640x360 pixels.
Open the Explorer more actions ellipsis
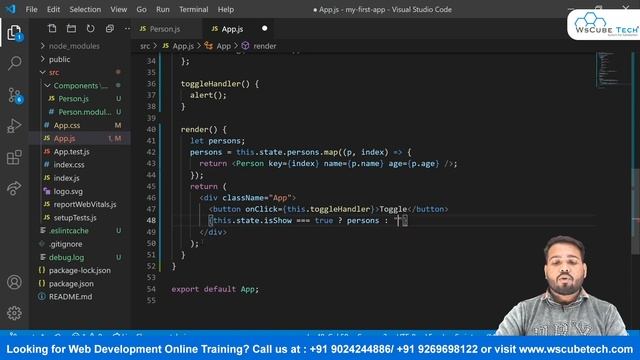(127, 29)
